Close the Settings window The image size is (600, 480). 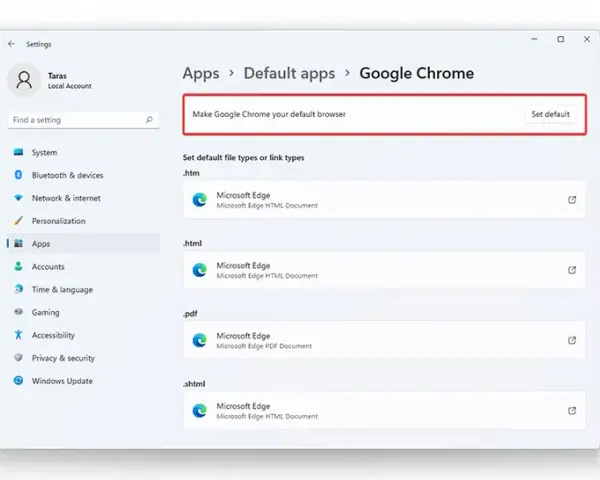pos(587,39)
